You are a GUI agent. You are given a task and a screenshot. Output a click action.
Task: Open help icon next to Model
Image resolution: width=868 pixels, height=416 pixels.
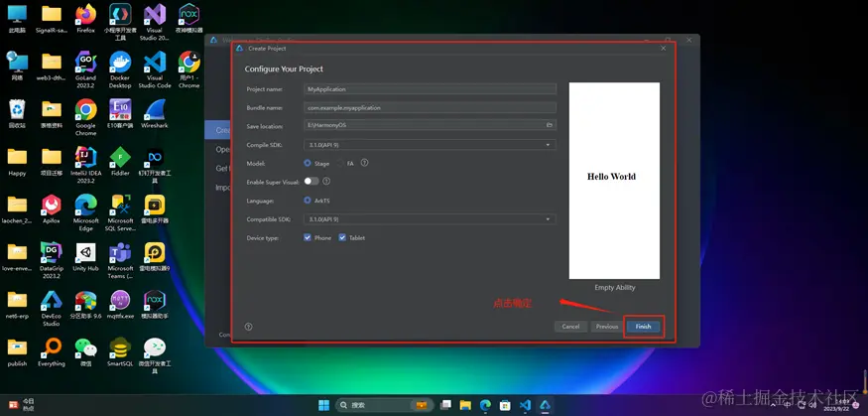(364, 163)
